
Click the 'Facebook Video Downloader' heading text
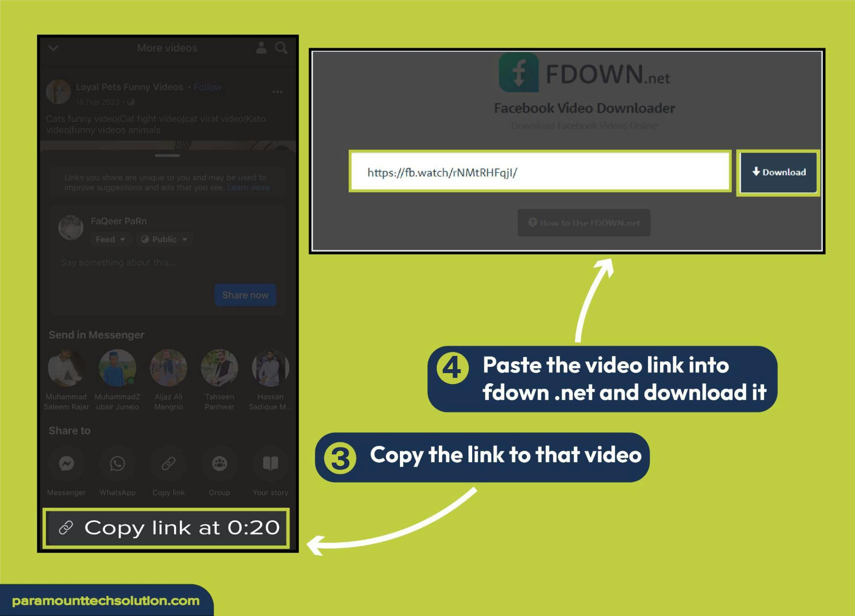[x=584, y=108]
